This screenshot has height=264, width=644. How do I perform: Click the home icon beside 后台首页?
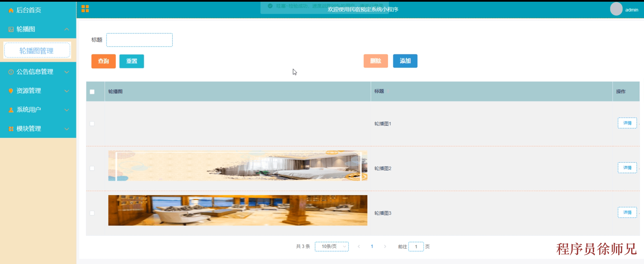11,10
